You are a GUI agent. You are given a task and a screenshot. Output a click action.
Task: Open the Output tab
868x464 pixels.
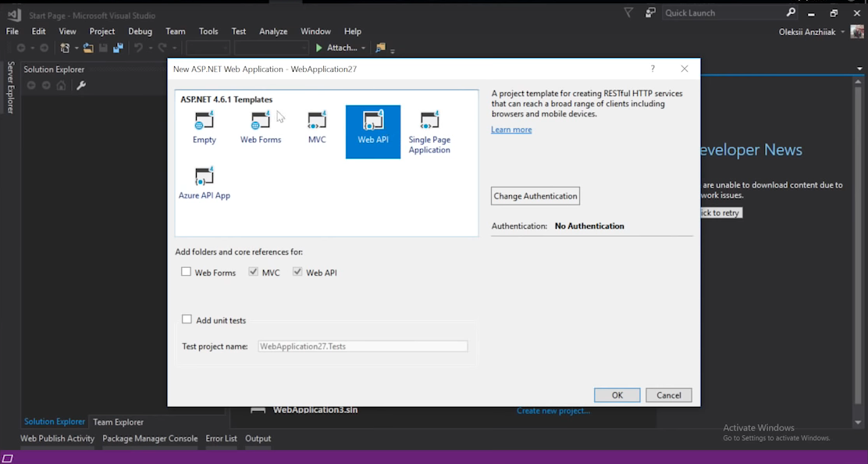(x=258, y=438)
